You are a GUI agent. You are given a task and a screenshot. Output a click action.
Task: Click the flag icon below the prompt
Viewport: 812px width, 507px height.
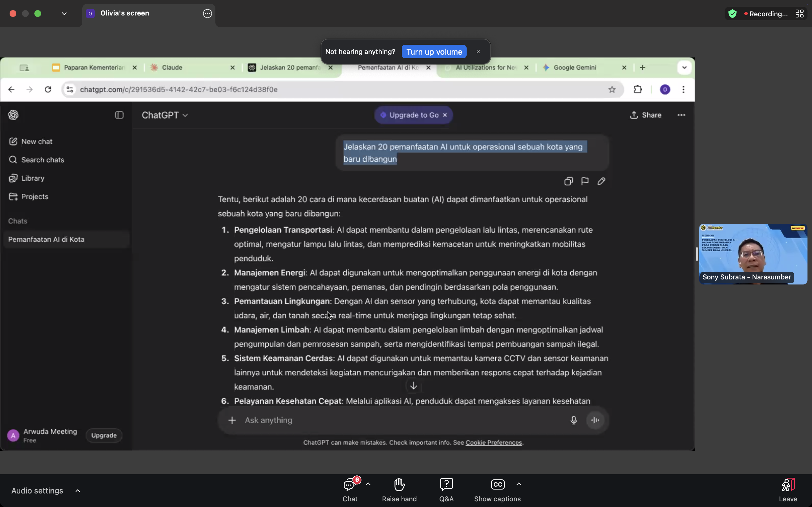(584, 181)
